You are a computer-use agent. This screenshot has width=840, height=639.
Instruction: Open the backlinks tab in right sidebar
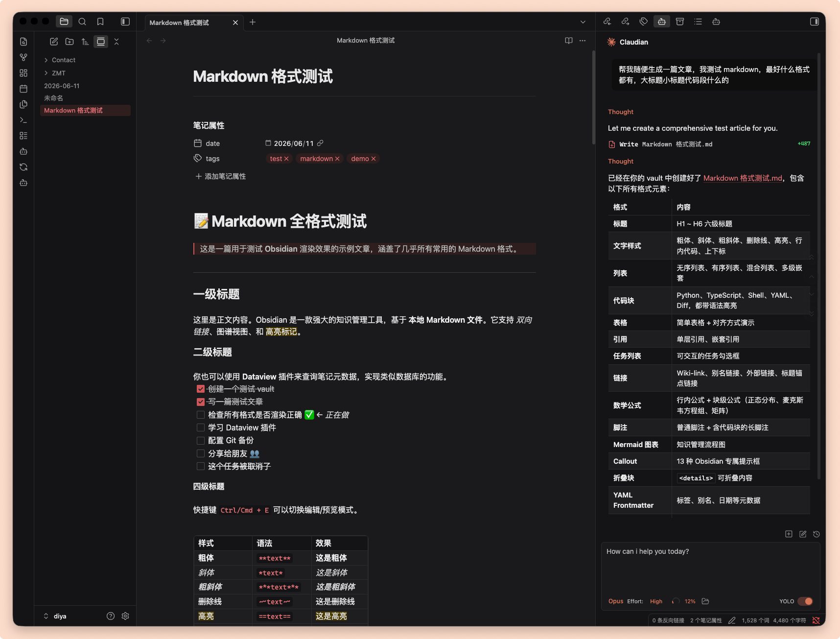click(x=607, y=22)
